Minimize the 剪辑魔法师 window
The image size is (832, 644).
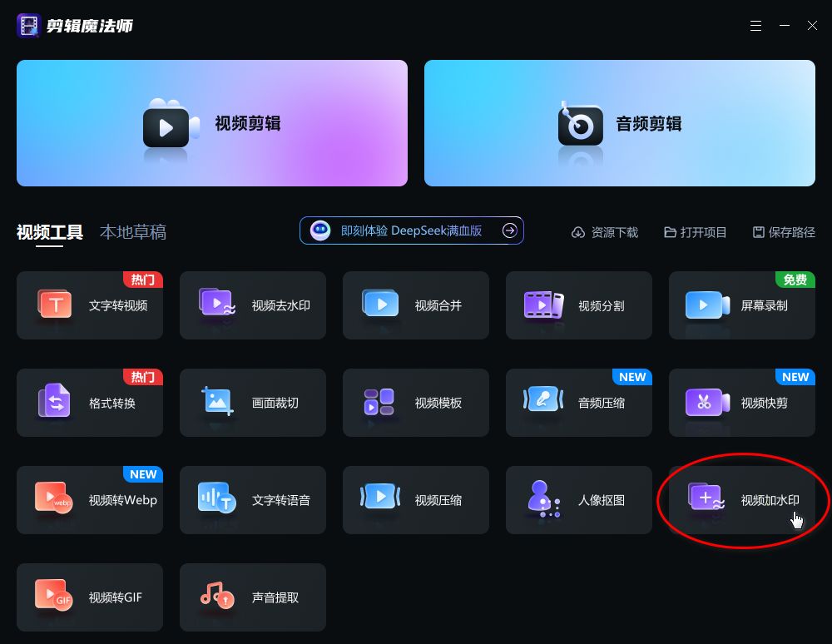[x=785, y=26]
